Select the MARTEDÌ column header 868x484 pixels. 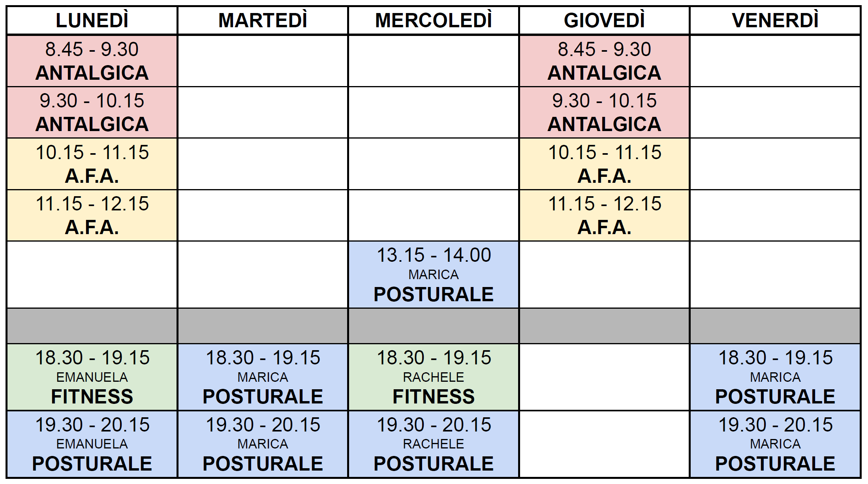click(263, 21)
